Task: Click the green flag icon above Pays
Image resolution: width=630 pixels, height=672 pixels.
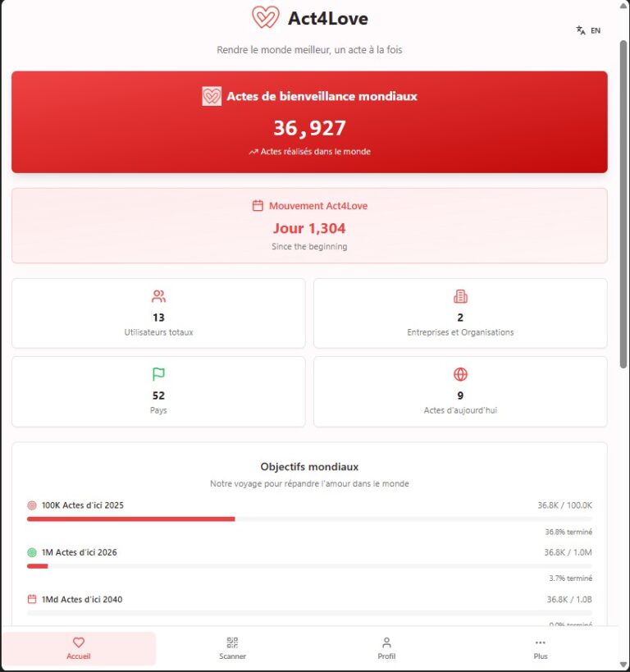Action: (x=158, y=374)
